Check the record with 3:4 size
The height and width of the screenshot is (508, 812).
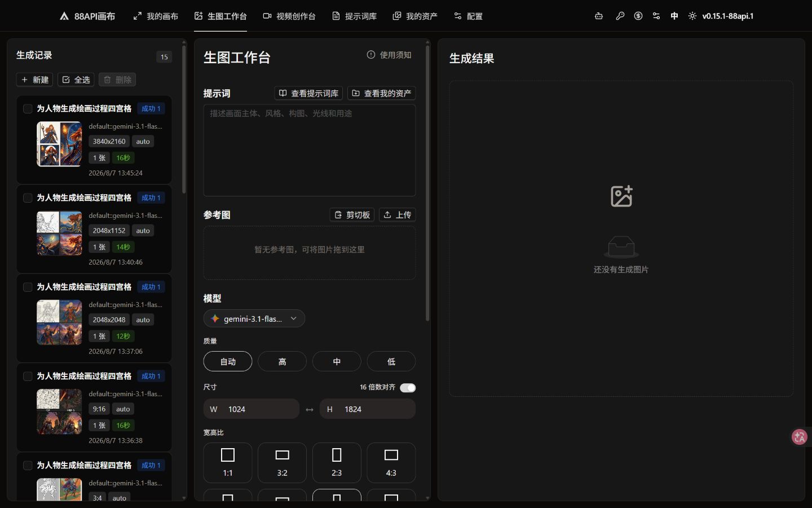tap(28, 465)
